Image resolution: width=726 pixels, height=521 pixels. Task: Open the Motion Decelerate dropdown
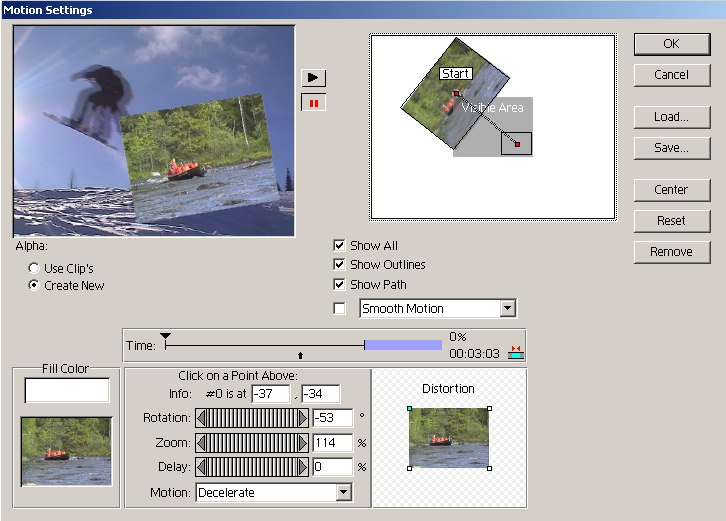[x=344, y=492]
